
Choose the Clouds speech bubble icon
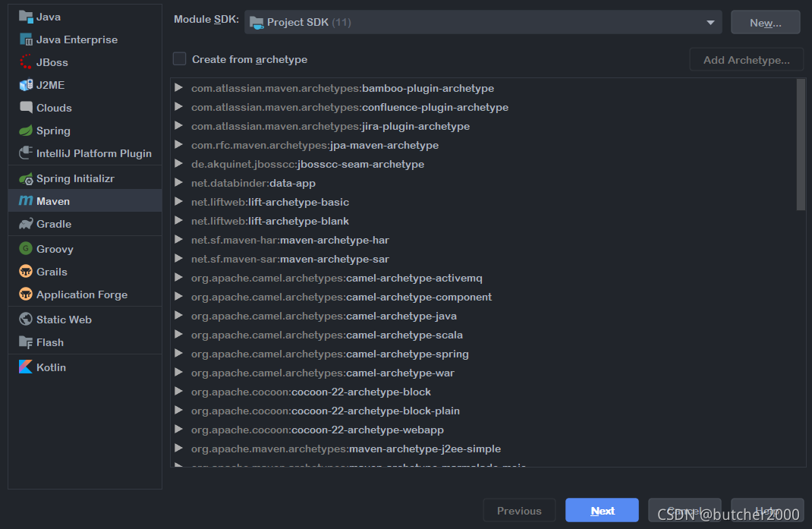click(26, 107)
